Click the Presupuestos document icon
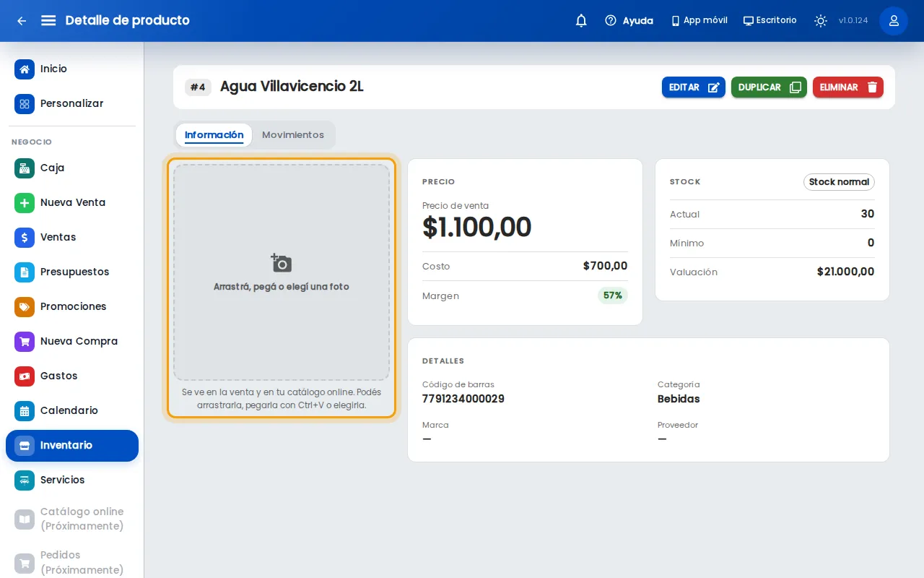The height and width of the screenshot is (578, 924). pyautogui.click(x=25, y=272)
